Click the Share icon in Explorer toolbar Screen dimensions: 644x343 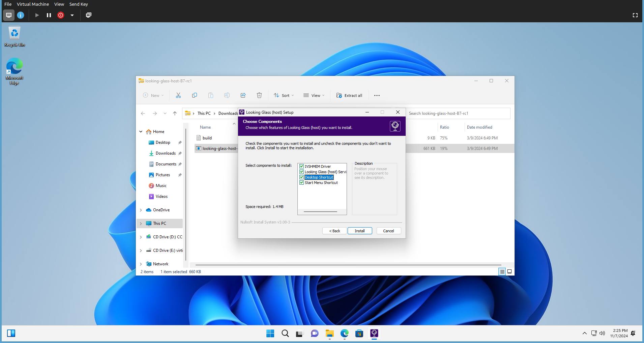(x=243, y=96)
